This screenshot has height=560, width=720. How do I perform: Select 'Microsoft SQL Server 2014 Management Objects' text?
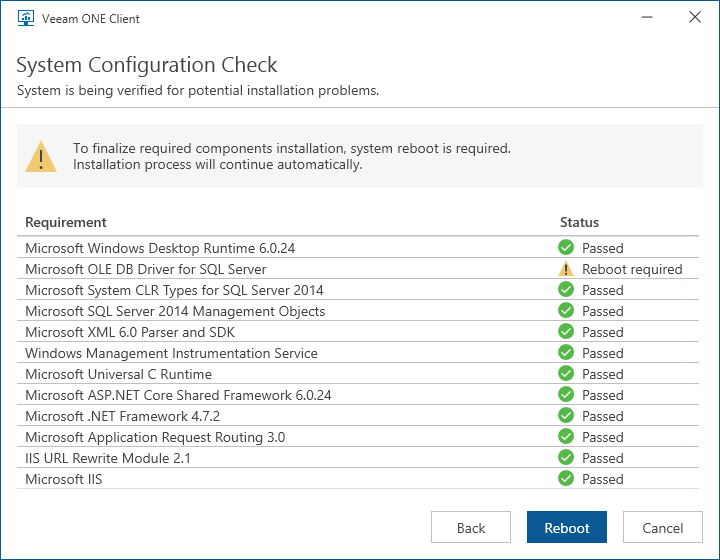[x=175, y=311]
